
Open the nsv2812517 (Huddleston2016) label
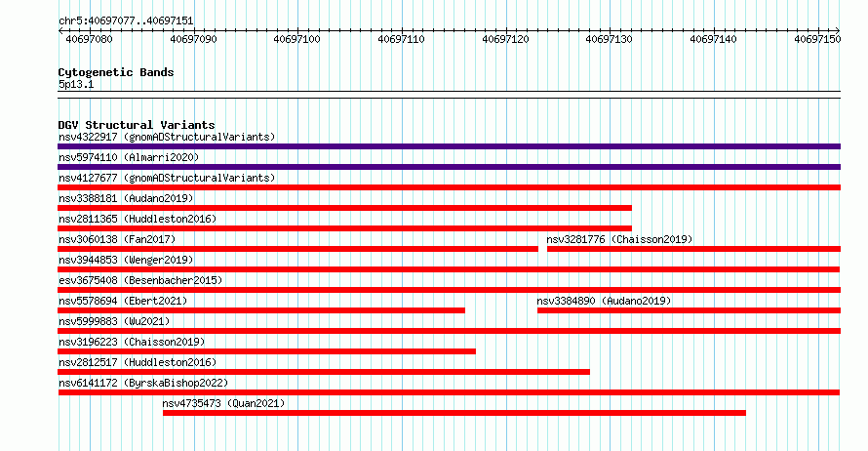(x=138, y=362)
